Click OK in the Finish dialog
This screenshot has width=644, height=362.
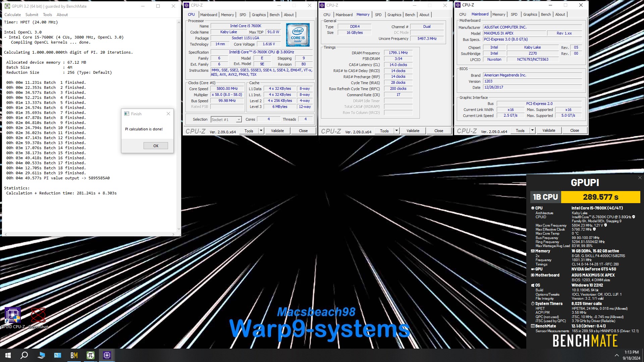tap(156, 146)
